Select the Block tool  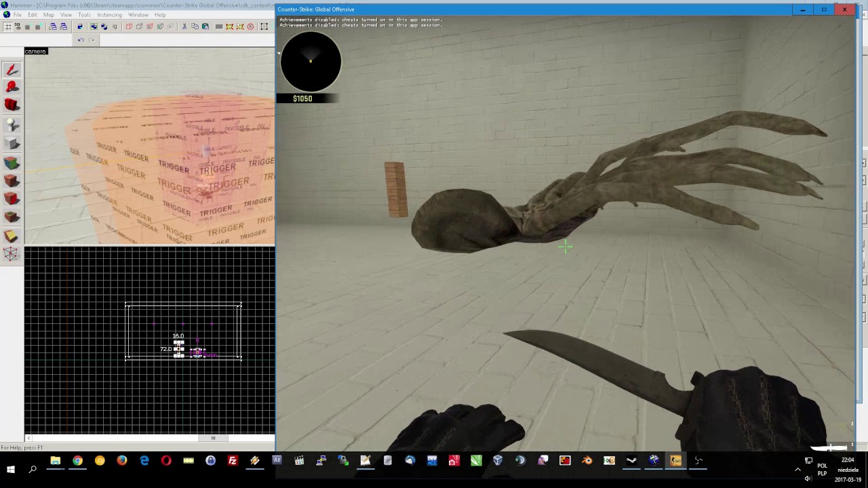click(12, 143)
